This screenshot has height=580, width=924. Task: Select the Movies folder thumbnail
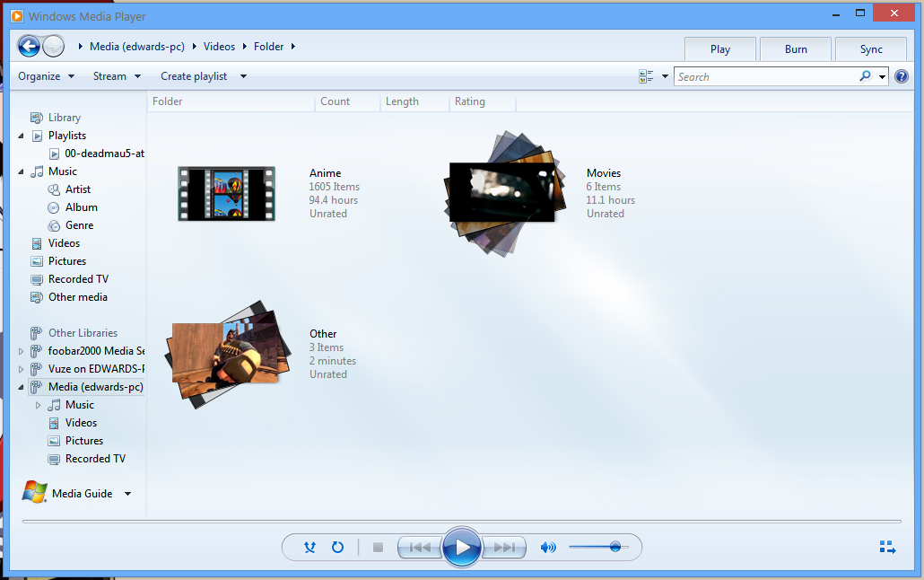504,194
